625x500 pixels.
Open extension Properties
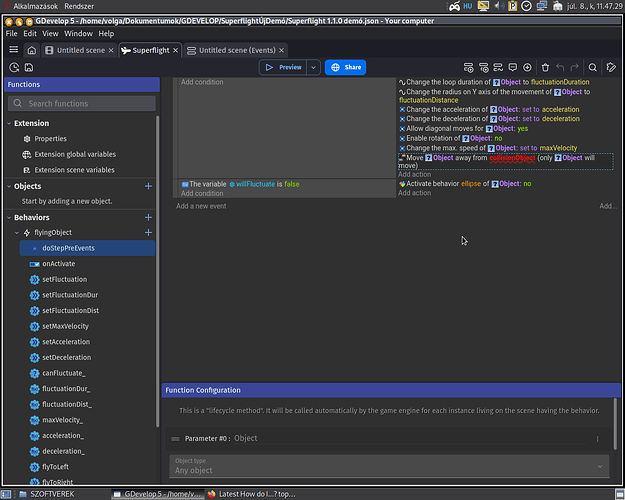(50, 139)
